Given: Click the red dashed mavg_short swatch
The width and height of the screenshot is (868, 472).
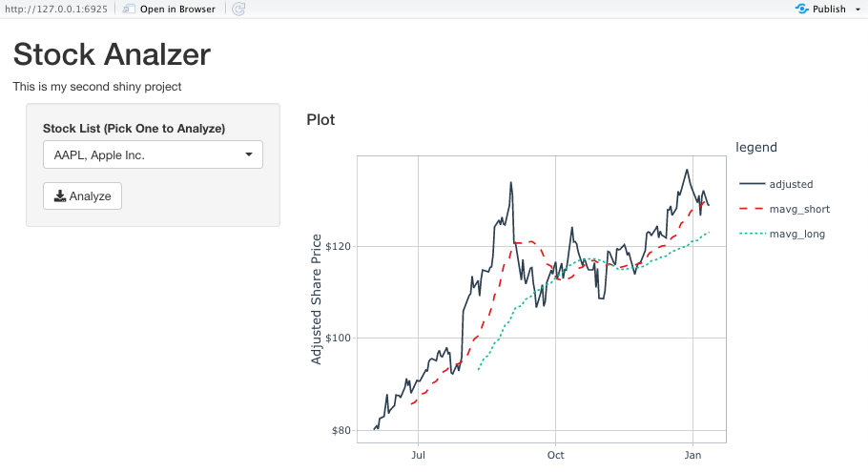Looking at the screenshot, I should tap(753, 209).
